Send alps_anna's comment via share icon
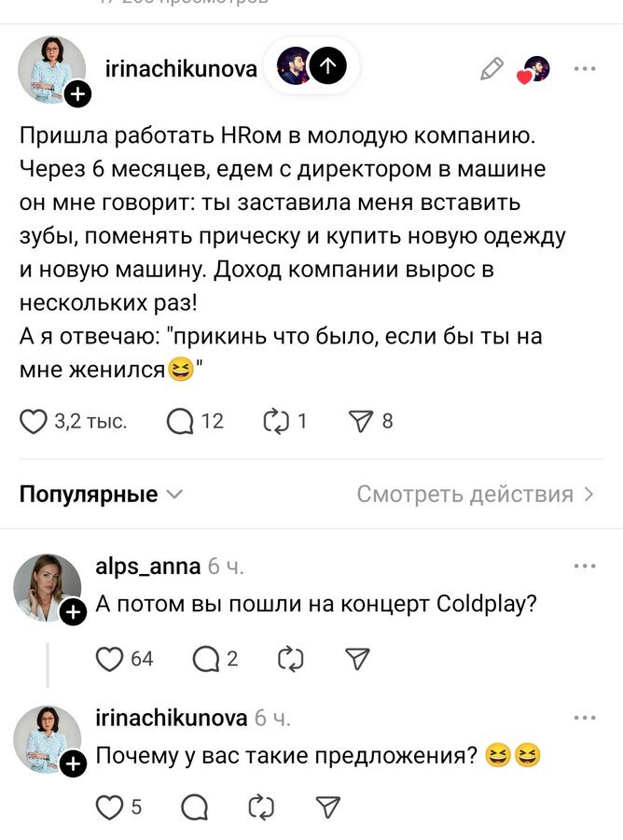The width and height of the screenshot is (623, 840). 357,659
